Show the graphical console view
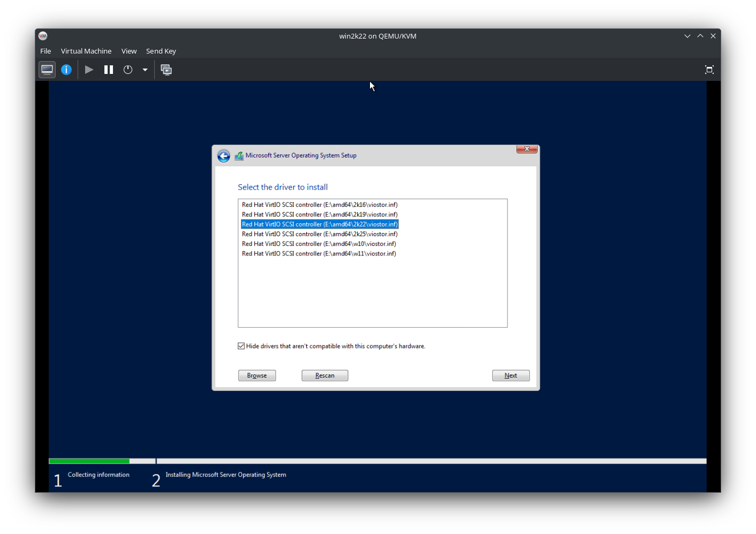 47,70
